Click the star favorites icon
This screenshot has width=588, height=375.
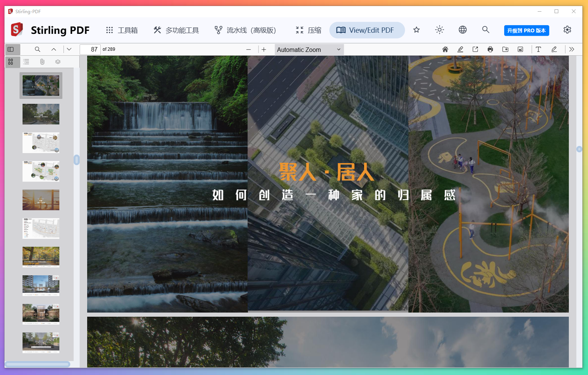tap(416, 30)
